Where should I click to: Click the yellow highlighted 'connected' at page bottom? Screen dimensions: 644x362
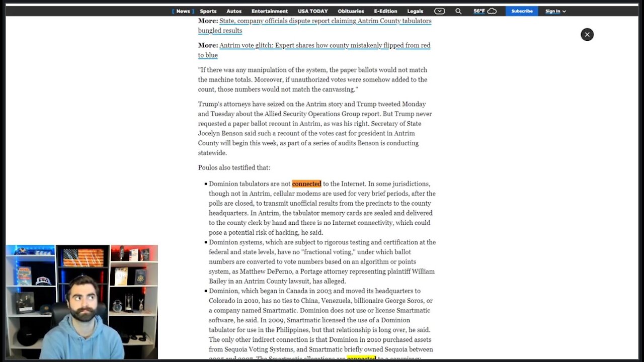tap(361, 358)
